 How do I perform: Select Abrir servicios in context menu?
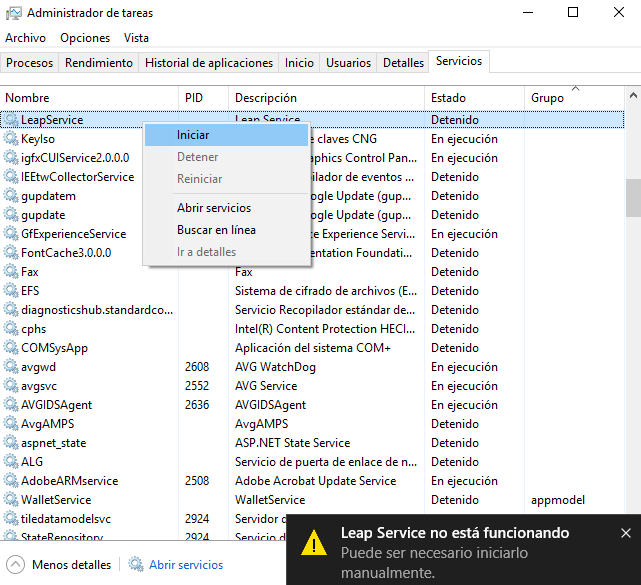(x=226, y=208)
